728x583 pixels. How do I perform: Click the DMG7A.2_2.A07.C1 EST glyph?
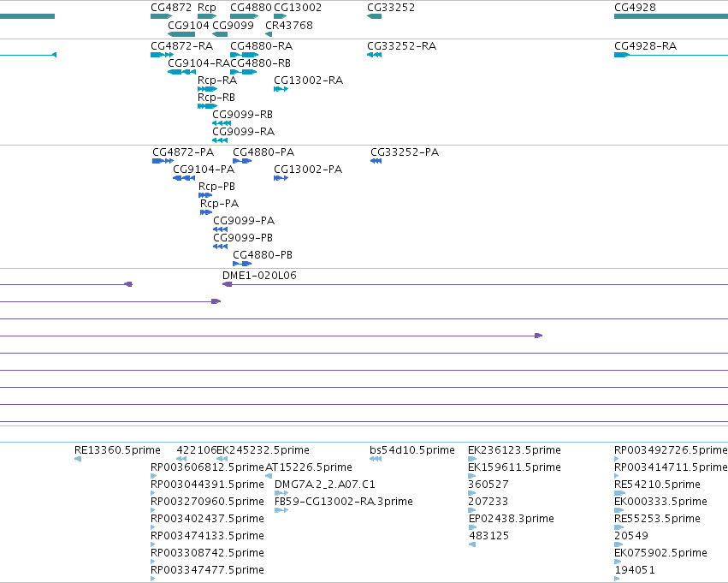pos(281,493)
